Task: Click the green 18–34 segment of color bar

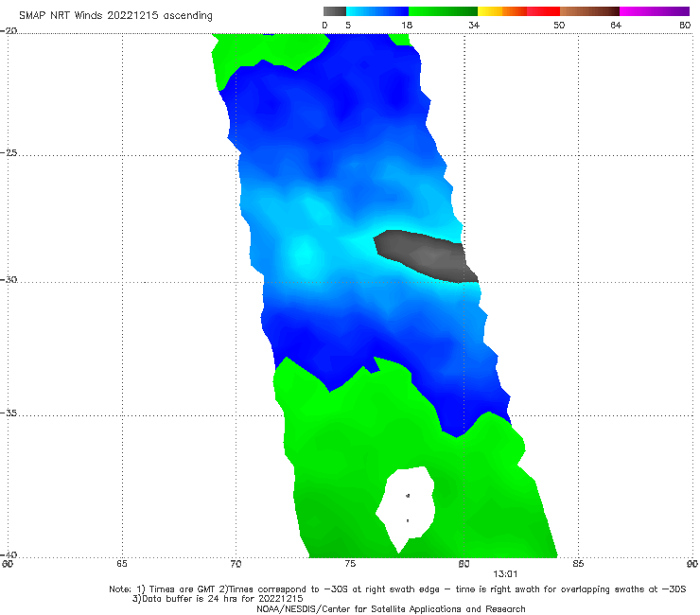Action: [x=443, y=11]
